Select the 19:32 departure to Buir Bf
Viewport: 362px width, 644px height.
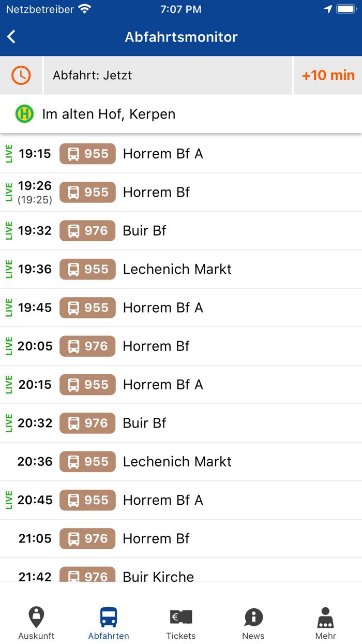point(181,231)
